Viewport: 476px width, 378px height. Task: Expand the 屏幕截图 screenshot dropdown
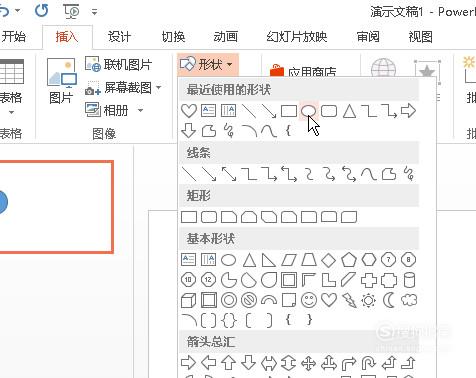coord(159,88)
